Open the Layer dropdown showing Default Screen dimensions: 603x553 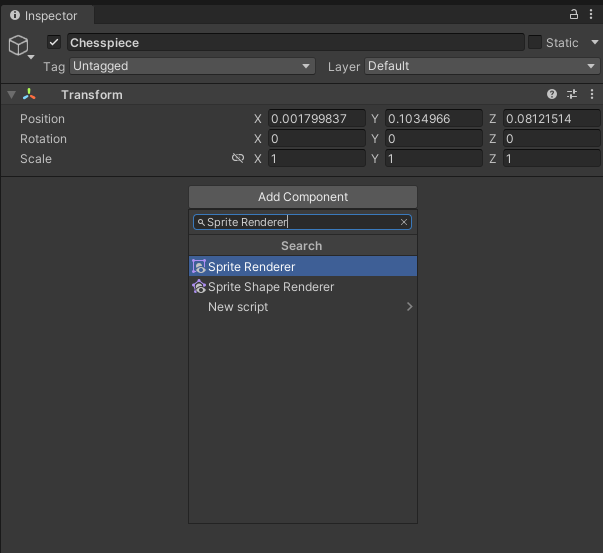pyautogui.click(x=482, y=66)
